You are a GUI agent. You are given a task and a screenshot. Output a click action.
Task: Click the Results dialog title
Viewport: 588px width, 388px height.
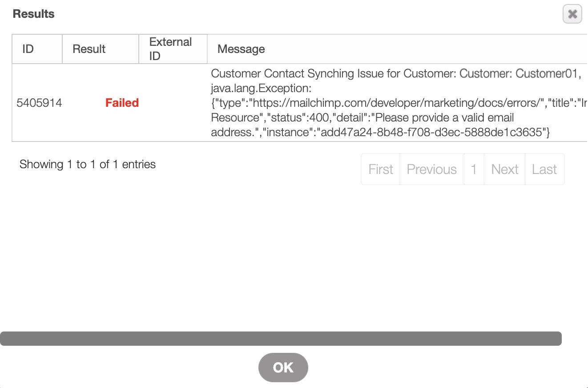tap(34, 14)
